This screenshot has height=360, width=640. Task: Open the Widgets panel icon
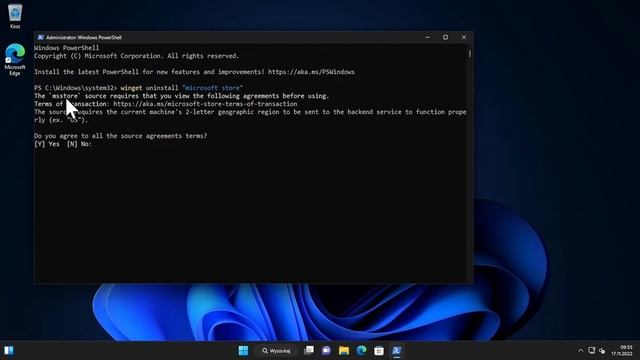(x=9, y=351)
